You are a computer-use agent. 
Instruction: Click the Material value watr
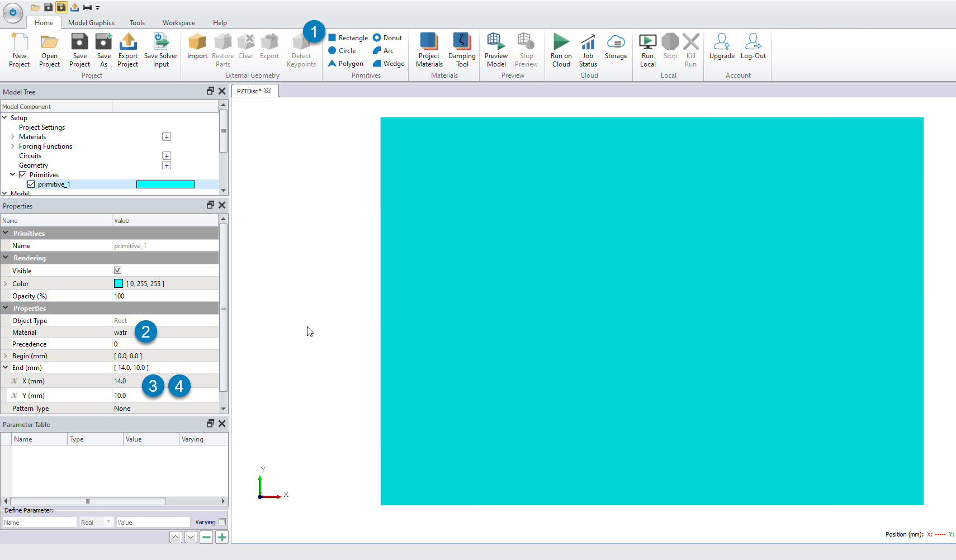point(121,333)
